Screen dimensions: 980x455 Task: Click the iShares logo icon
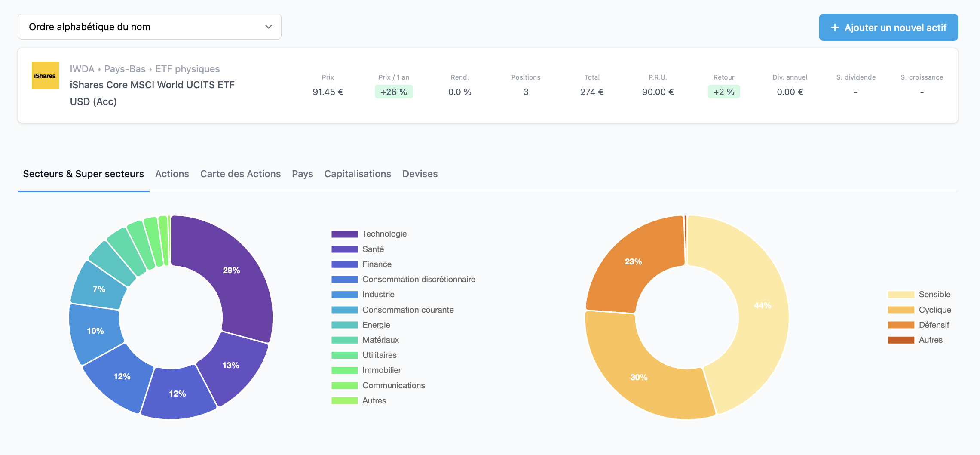pos(45,76)
